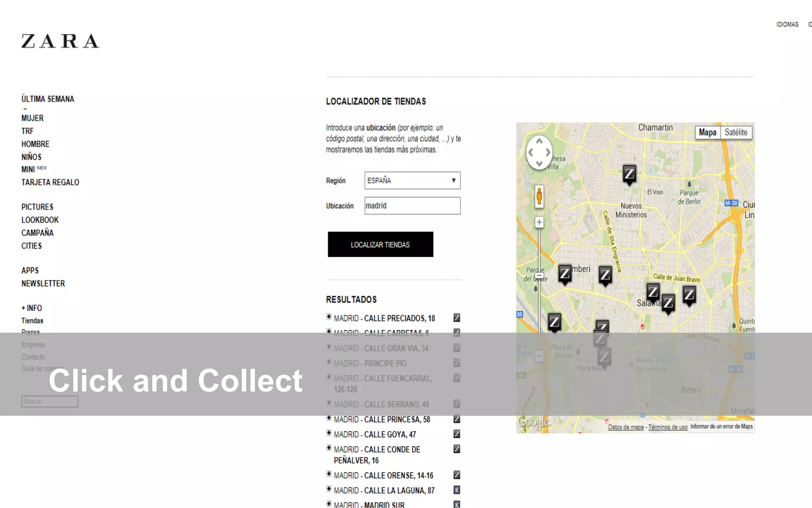Click the Zara store marker near Nuevos Ministerios

[x=629, y=174]
